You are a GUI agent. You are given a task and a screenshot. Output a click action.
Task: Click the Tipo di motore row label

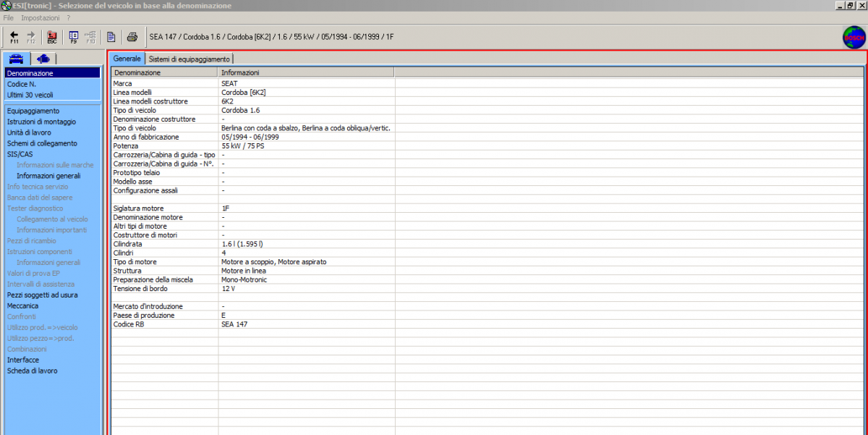[135, 261]
